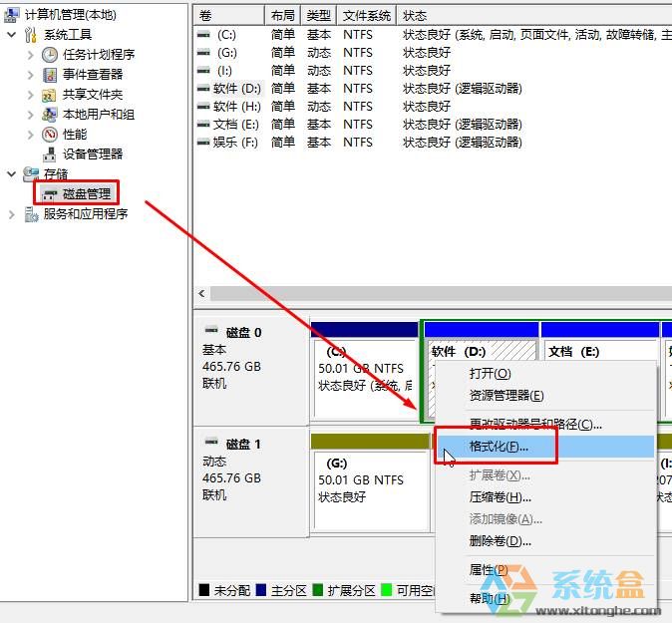Sort by the 类型 column header

319,16
